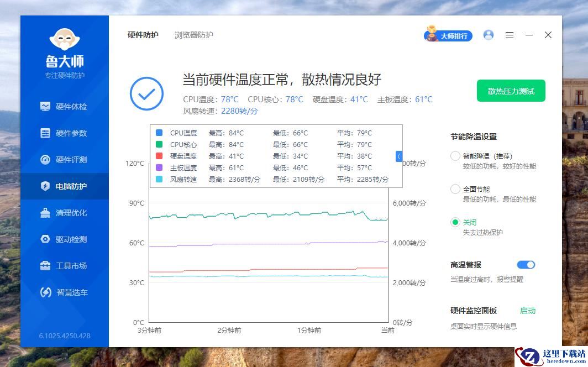Click the blue CPU温度 legend swatch
The image size is (588, 367).
click(x=159, y=133)
